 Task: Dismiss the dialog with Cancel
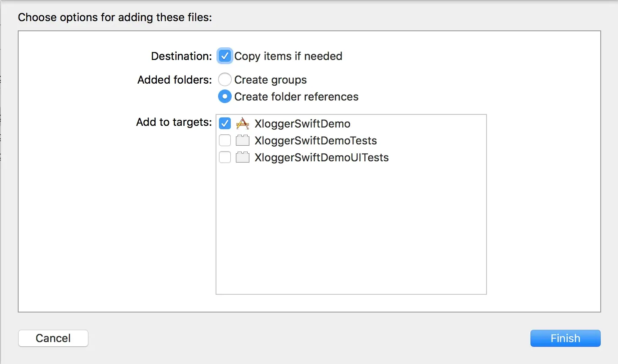[x=53, y=338]
